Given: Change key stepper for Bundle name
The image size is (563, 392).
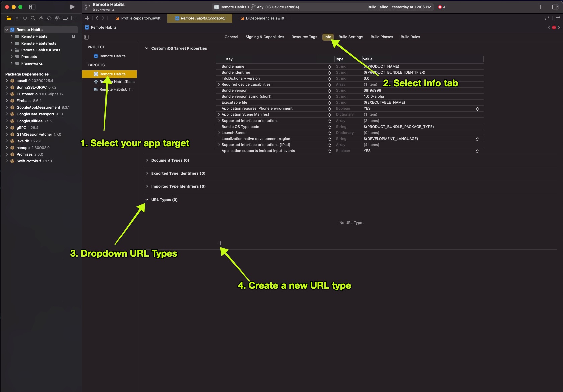Looking at the screenshot, I should (330, 67).
